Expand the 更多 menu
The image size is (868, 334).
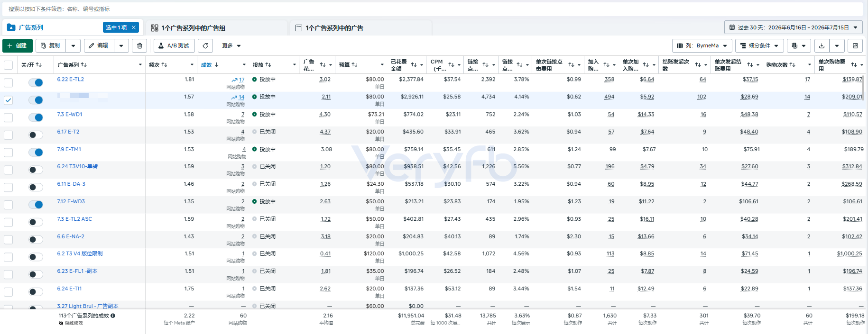pyautogui.click(x=231, y=45)
